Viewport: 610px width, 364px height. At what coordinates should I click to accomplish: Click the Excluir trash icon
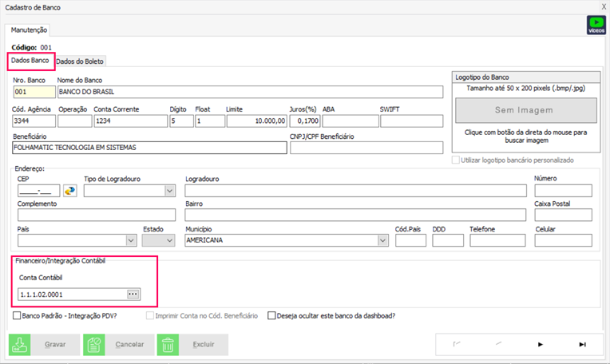point(168,345)
